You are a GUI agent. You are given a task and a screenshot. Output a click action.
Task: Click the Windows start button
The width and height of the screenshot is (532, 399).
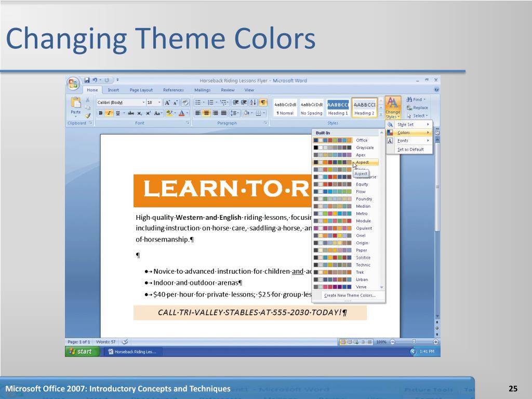pos(82,352)
